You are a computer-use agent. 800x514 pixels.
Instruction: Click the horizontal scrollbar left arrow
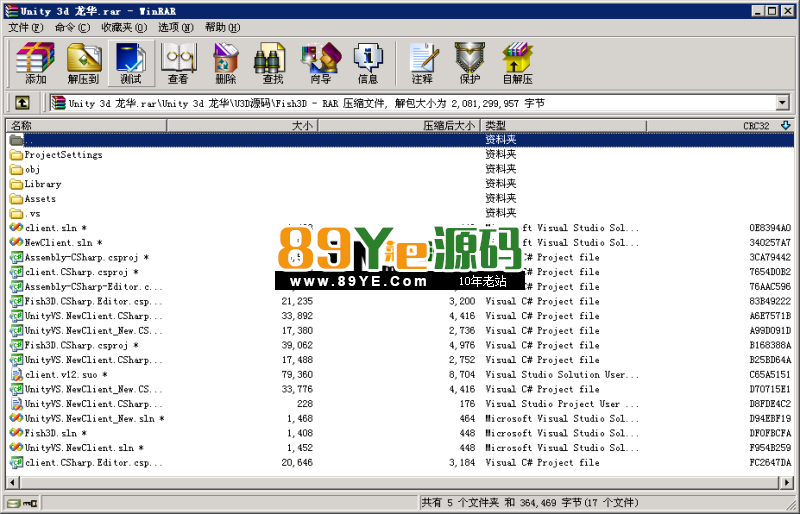point(12,482)
